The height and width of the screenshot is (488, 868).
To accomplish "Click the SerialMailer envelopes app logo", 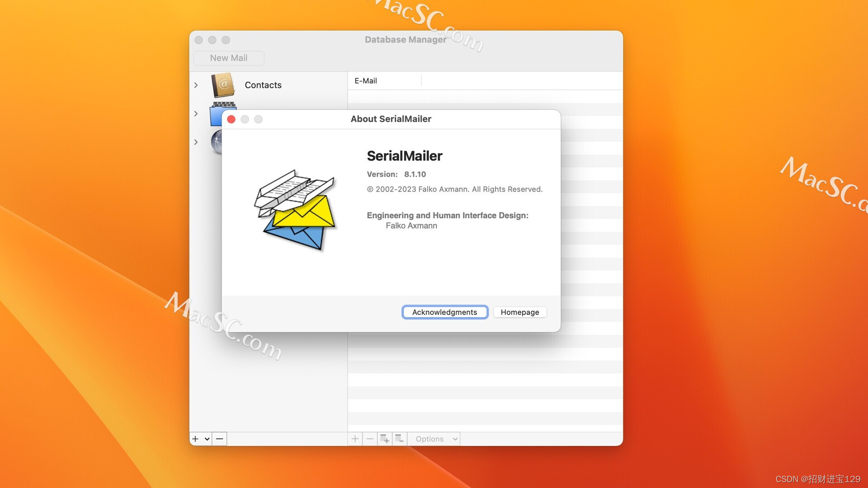I will click(296, 210).
